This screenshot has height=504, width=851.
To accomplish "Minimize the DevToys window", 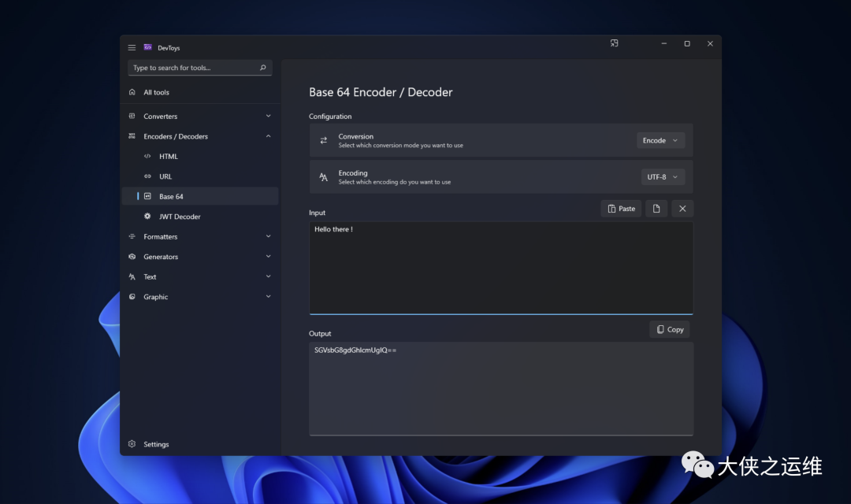I will coord(663,43).
